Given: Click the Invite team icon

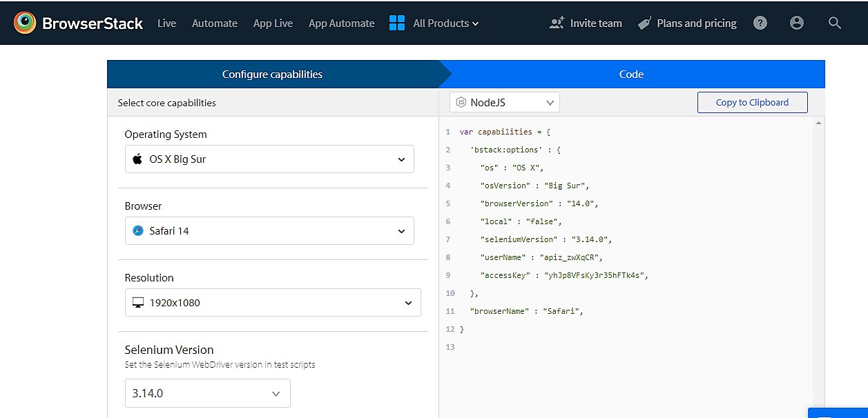Looking at the screenshot, I should point(557,22).
